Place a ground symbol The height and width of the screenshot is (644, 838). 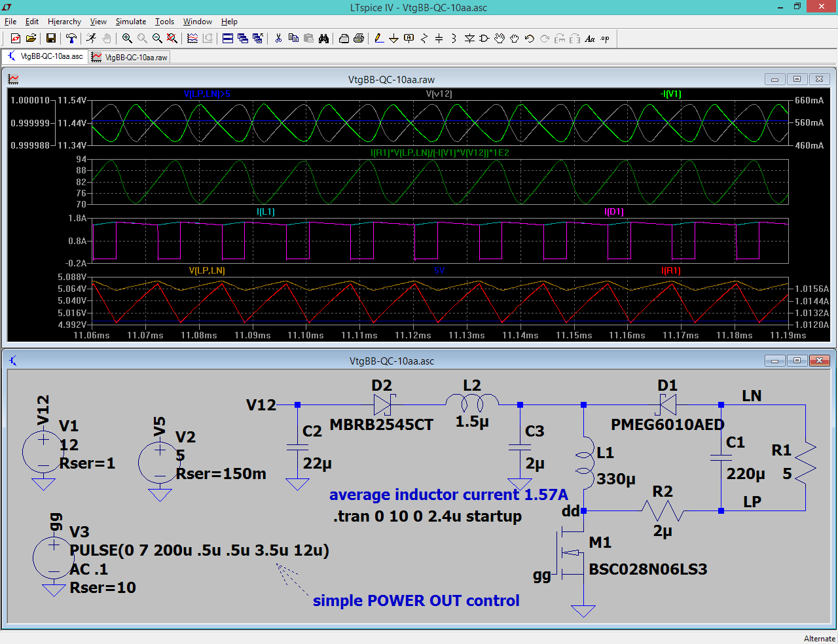(394, 39)
